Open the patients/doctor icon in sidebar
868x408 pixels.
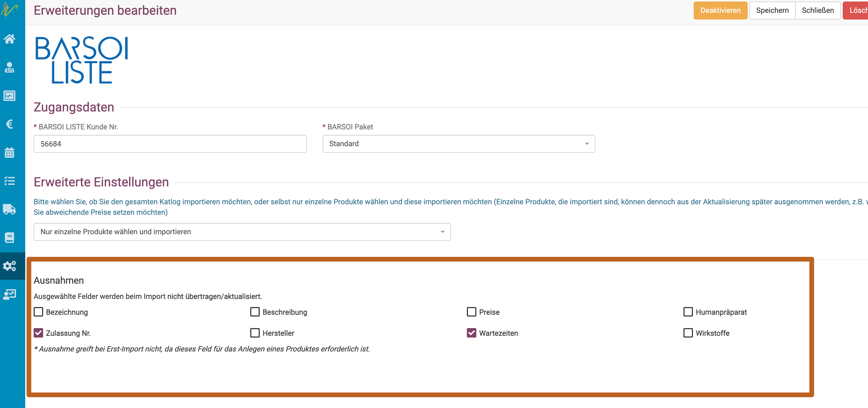[x=9, y=67]
